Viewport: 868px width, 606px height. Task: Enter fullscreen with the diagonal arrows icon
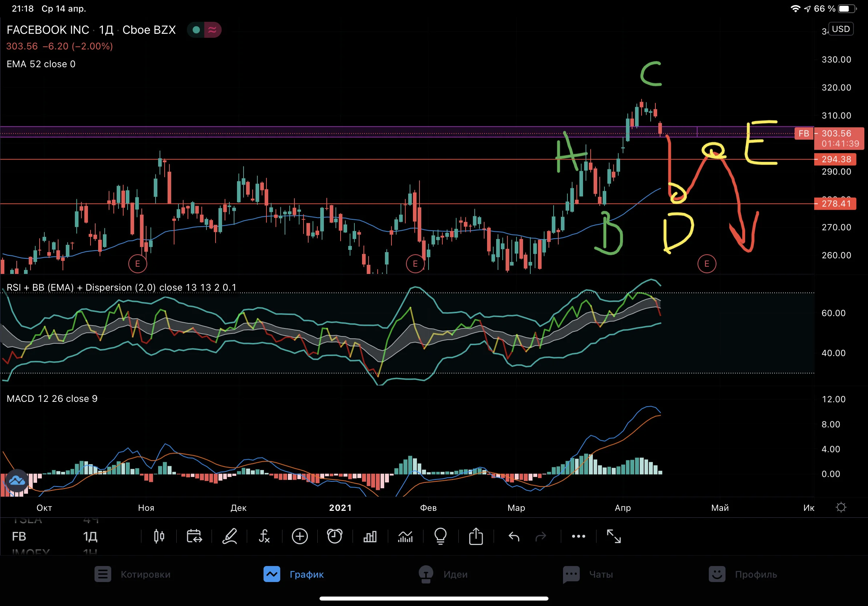[614, 536]
